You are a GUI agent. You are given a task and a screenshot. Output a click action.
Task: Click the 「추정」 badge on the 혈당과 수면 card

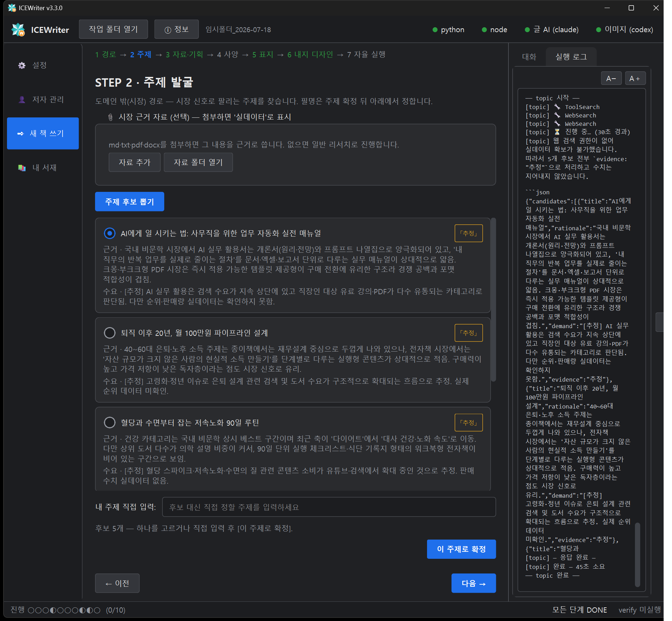point(469,423)
